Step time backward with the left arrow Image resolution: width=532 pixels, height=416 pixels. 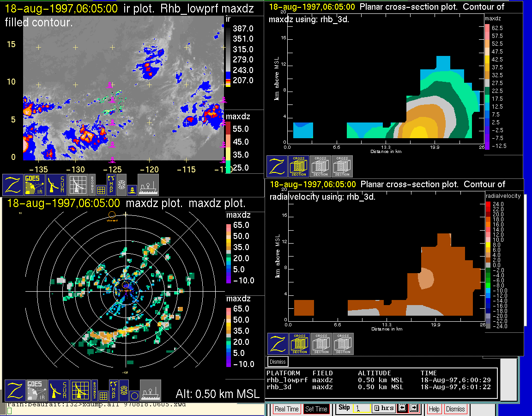(402, 409)
